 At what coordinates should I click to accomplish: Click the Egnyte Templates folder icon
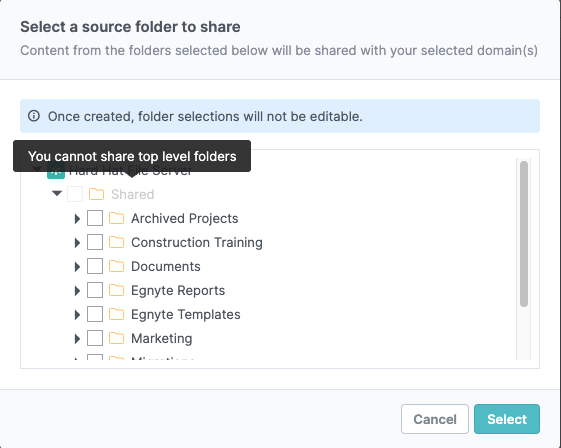(117, 314)
